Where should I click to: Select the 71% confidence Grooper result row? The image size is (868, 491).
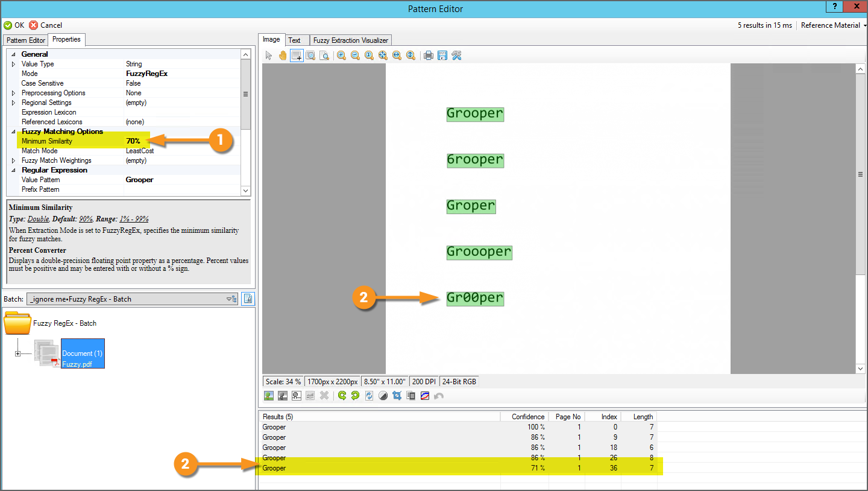pyautogui.click(x=459, y=468)
